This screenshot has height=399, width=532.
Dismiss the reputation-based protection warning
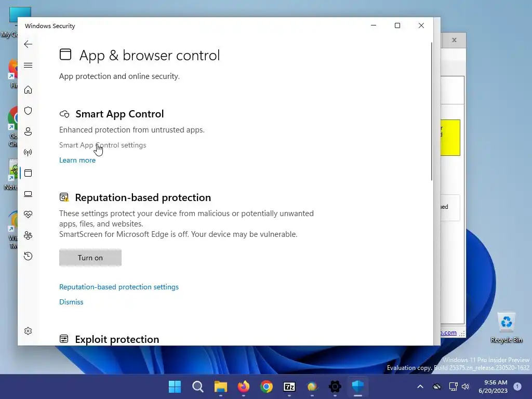click(71, 302)
